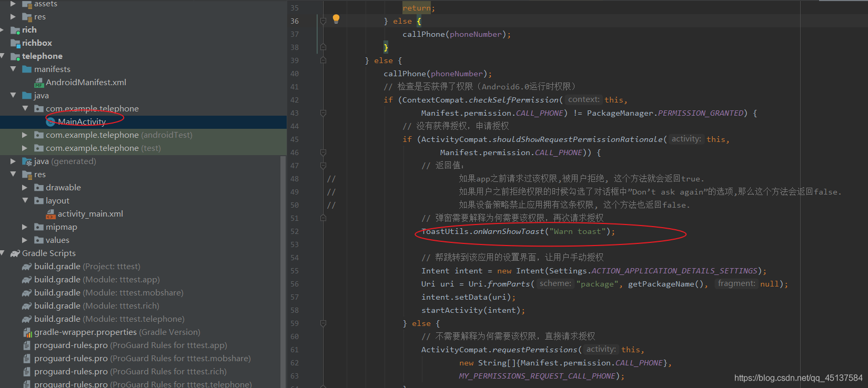Click the rich module folder icon
868x388 pixels.
pyautogui.click(x=15, y=30)
